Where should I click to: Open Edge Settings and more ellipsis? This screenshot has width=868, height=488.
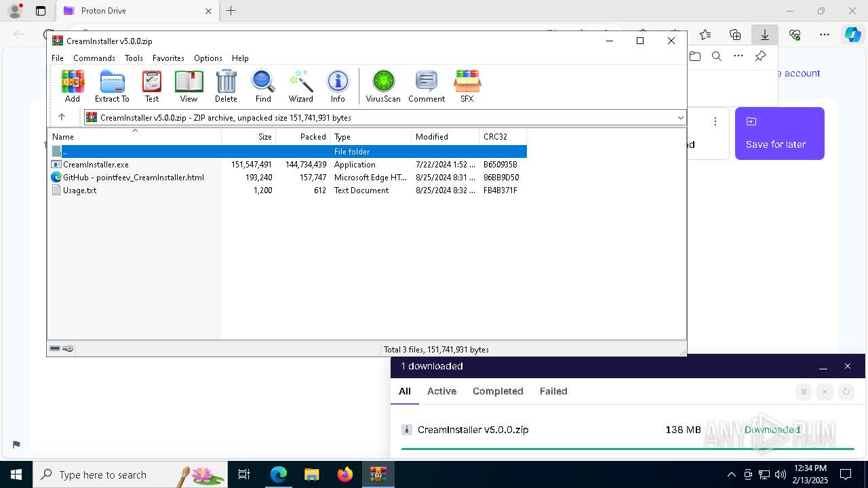(x=825, y=35)
